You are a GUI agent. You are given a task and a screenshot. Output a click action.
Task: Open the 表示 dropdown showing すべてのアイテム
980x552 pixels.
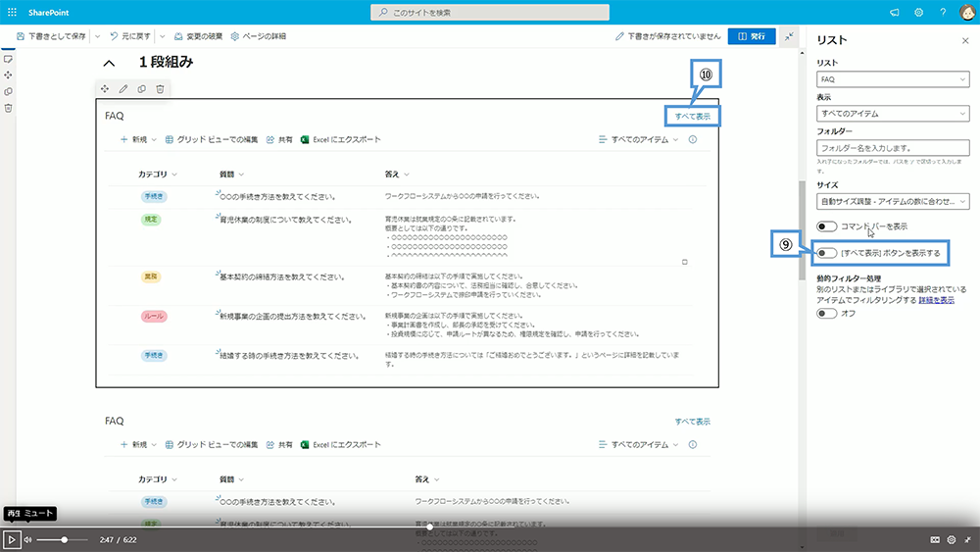click(893, 114)
